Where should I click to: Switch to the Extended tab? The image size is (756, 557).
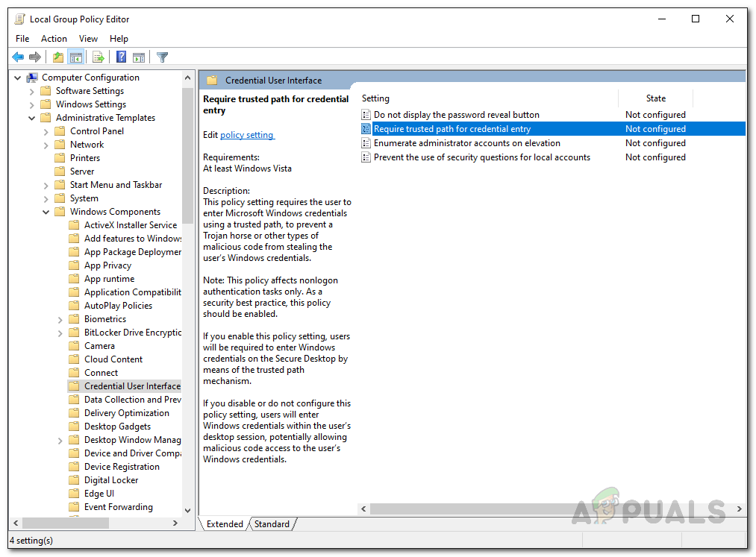(x=225, y=523)
